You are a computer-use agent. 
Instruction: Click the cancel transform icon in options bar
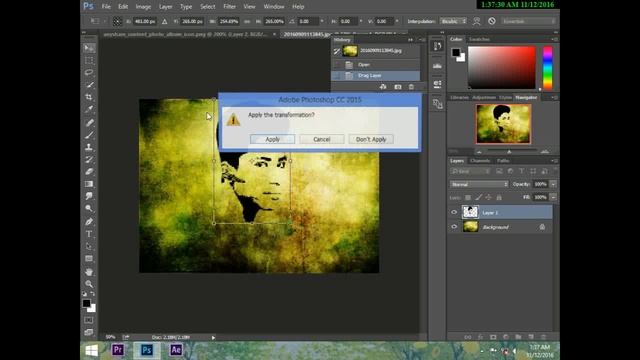tap(492, 21)
